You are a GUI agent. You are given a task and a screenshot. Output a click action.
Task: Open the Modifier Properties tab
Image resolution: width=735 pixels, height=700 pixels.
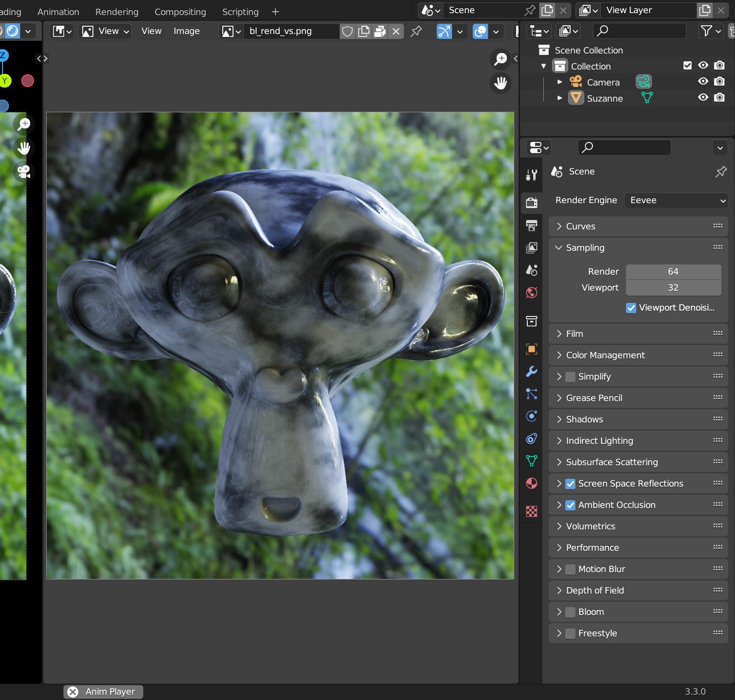pyautogui.click(x=533, y=371)
